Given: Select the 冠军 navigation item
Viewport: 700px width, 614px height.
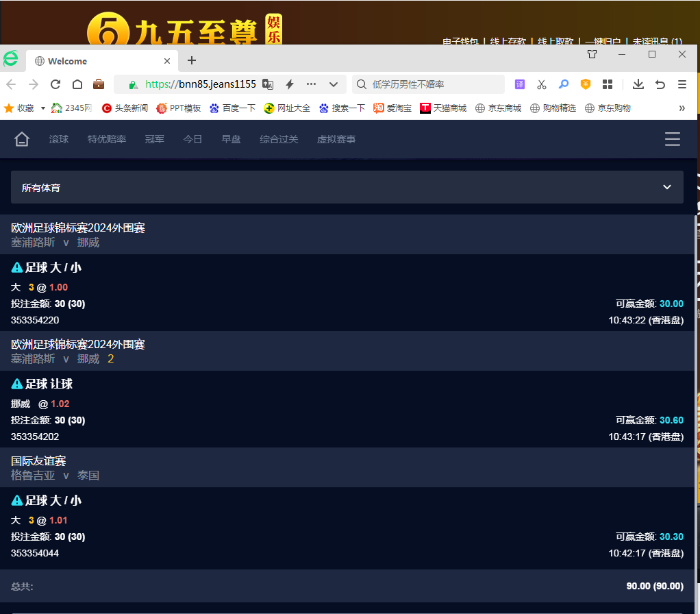Looking at the screenshot, I should coord(155,139).
